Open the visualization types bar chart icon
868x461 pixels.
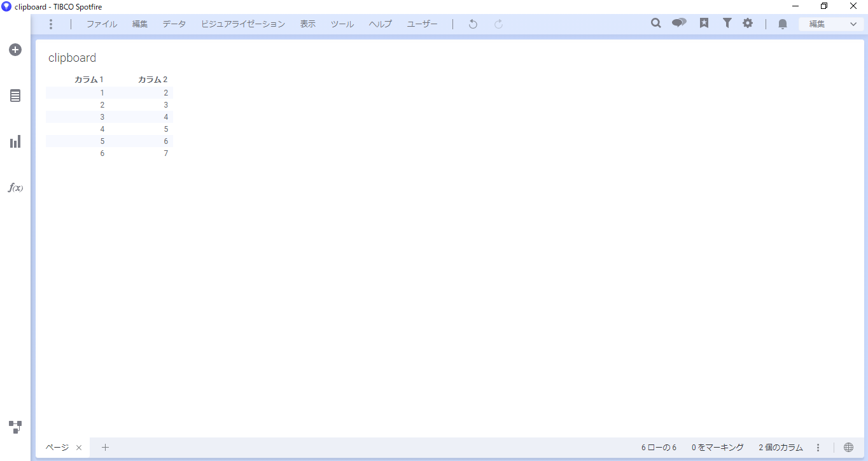point(15,141)
